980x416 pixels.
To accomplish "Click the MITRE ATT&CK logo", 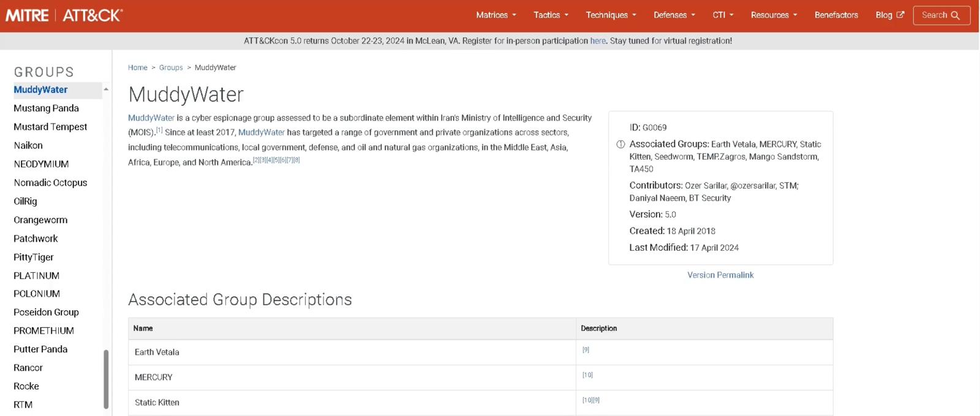I will (64, 15).
